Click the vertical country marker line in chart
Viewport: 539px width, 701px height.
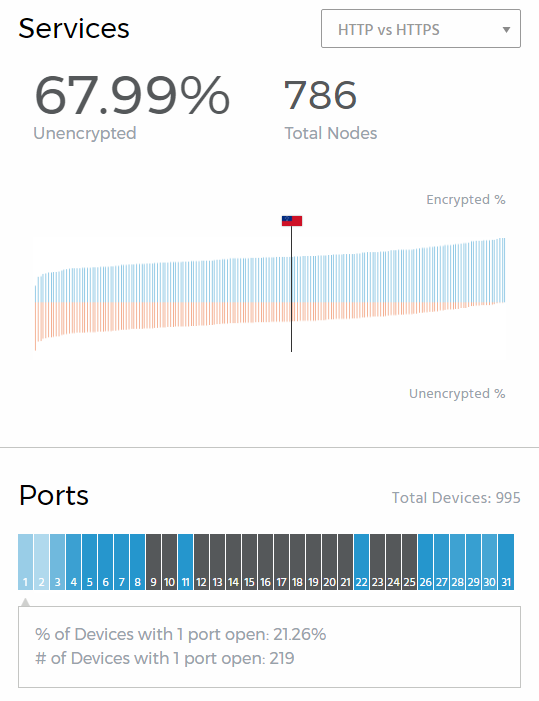(x=291, y=289)
